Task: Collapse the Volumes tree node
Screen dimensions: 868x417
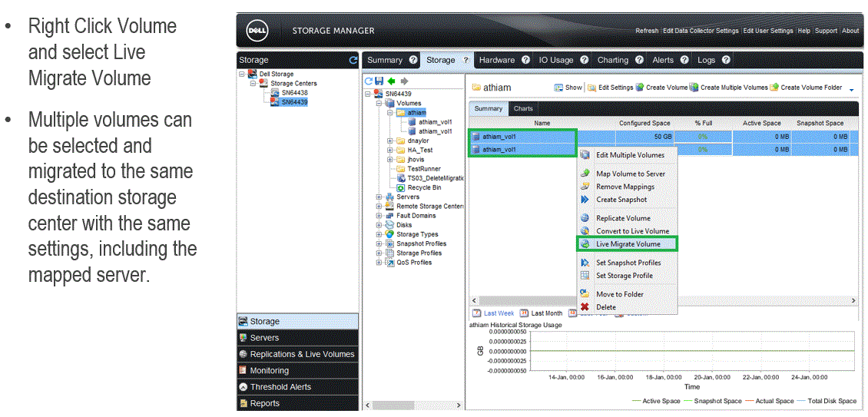Action: point(379,103)
